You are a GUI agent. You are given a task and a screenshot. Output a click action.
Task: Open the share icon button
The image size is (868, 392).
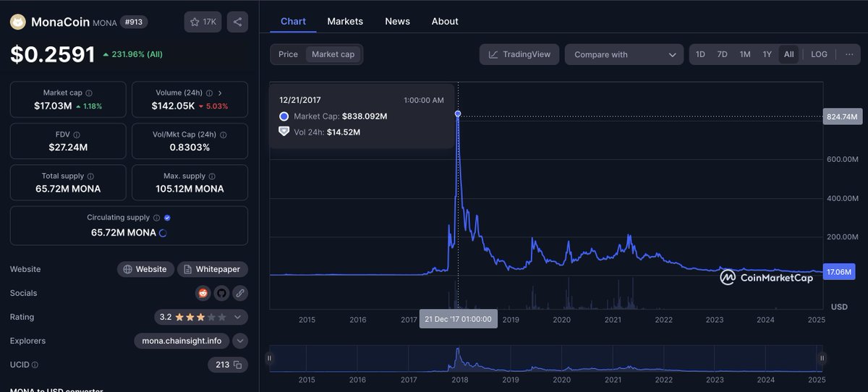(x=237, y=22)
